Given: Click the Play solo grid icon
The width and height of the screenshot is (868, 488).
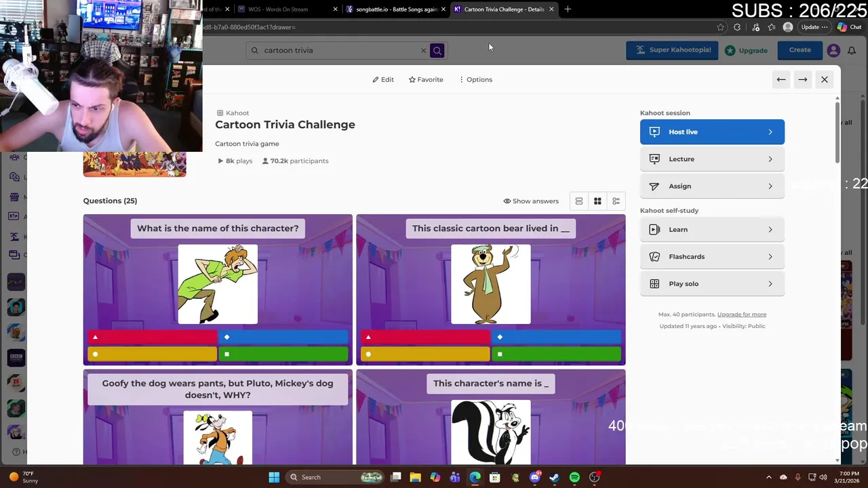Looking at the screenshot, I should (x=654, y=283).
